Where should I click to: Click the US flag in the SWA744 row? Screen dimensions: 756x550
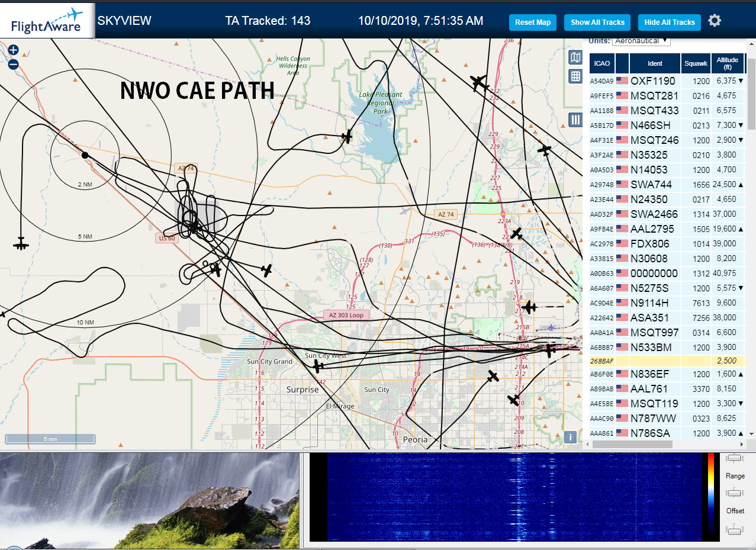(x=622, y=184)
